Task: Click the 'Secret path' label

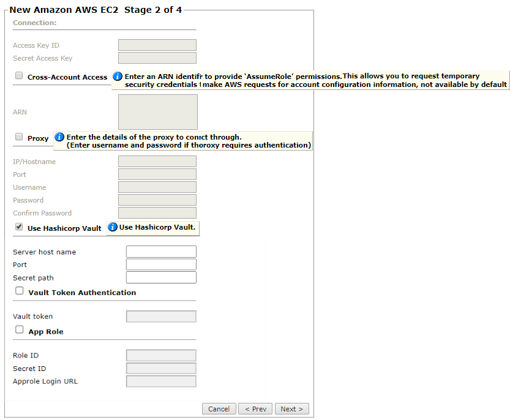Action: tap(33, 278)
